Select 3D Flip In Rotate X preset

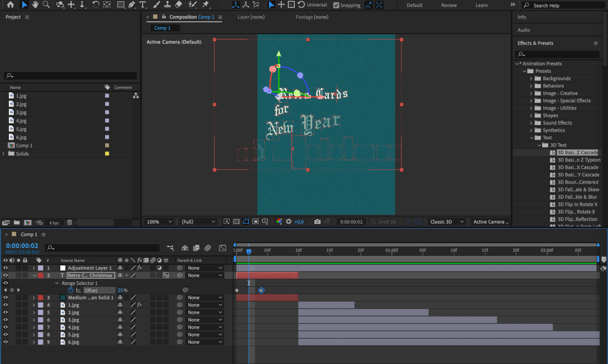pos(577,204)
